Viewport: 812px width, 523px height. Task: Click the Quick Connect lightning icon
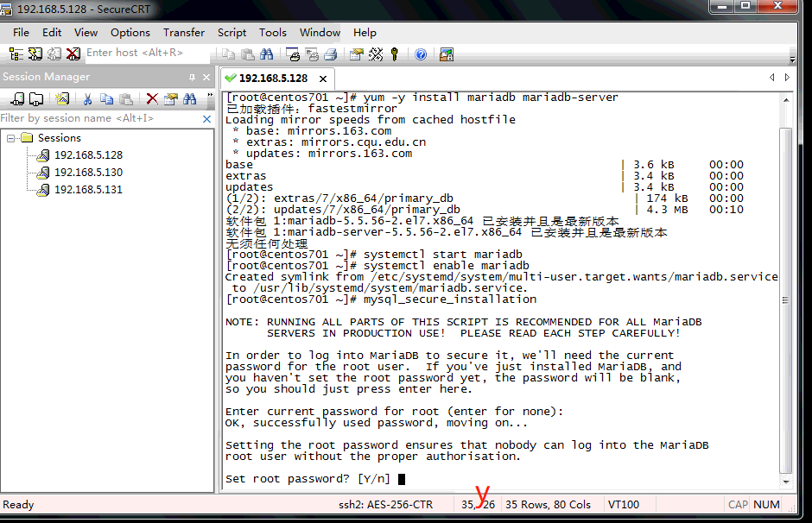(x=35, y=54)
